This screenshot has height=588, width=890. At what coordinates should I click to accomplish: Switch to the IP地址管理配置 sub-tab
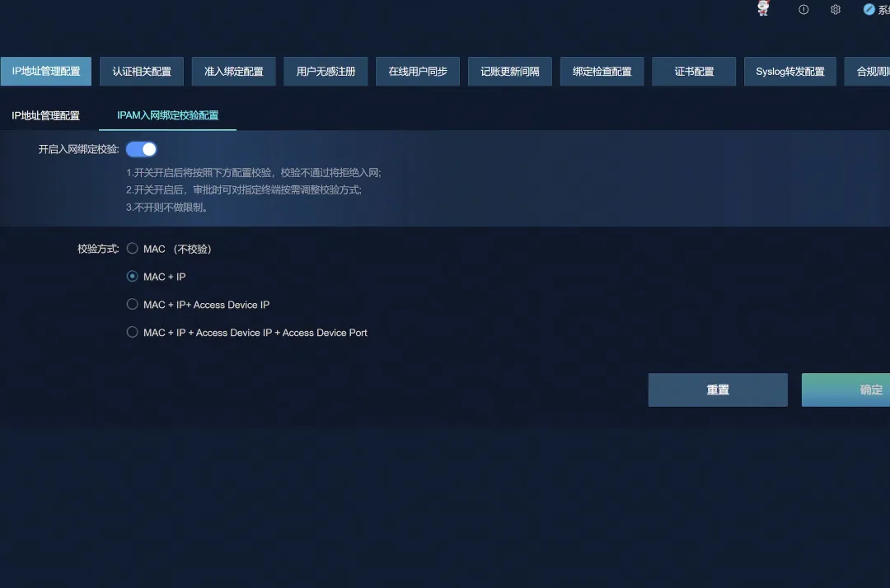tap(46, 116)
